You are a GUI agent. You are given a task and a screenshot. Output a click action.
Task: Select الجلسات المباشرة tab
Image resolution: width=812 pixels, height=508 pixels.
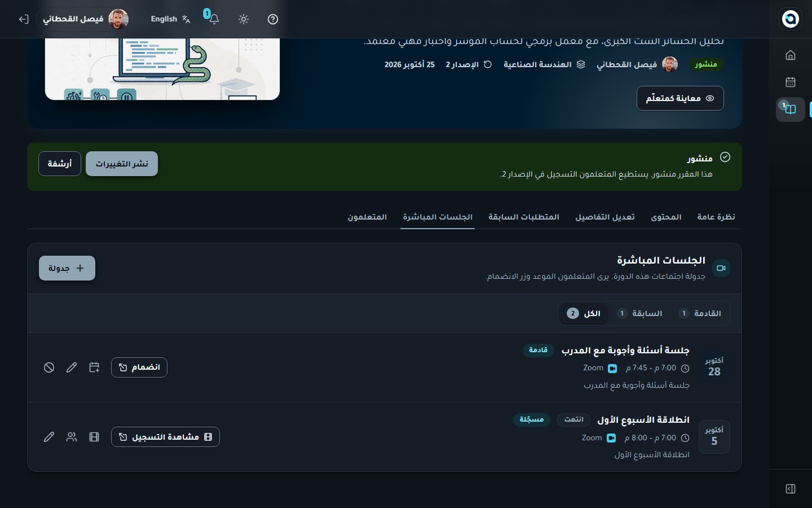(438, 217)
